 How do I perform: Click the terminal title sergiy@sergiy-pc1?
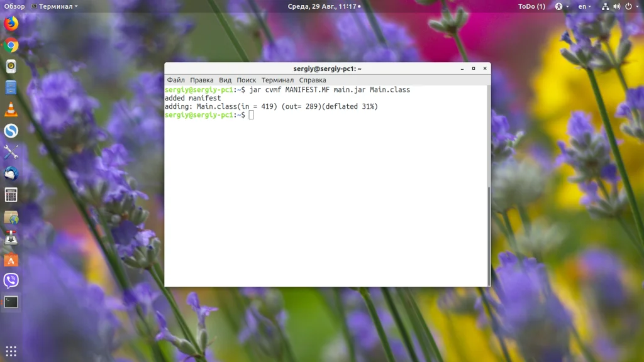[327, 69]
